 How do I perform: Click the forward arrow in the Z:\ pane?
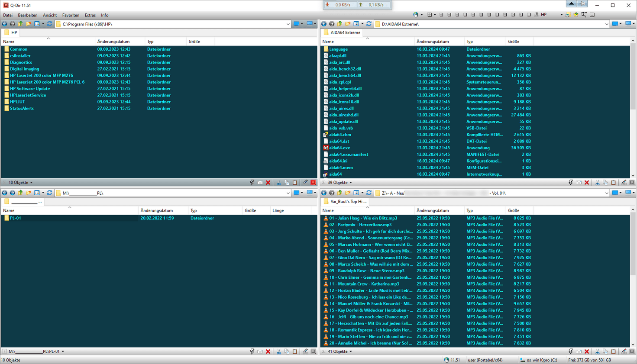point(332,193)
